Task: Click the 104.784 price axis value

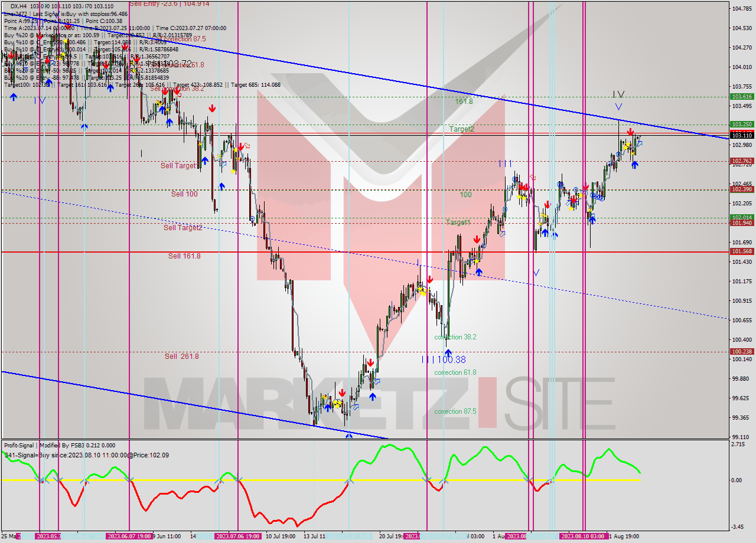Action: [742, 9]
